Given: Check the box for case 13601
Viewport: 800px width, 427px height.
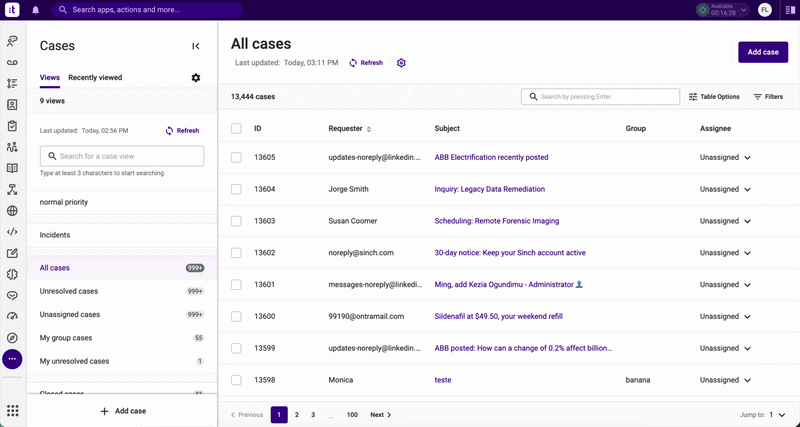Looking at the screenshot, I should click(236, 285).
